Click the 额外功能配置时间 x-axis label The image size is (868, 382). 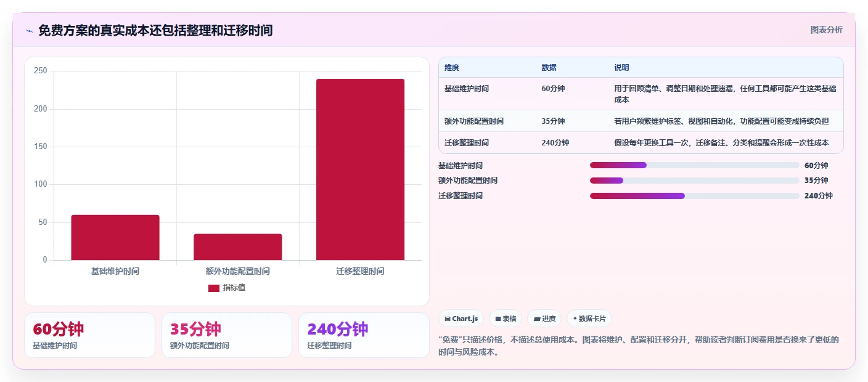click(238, 271)
